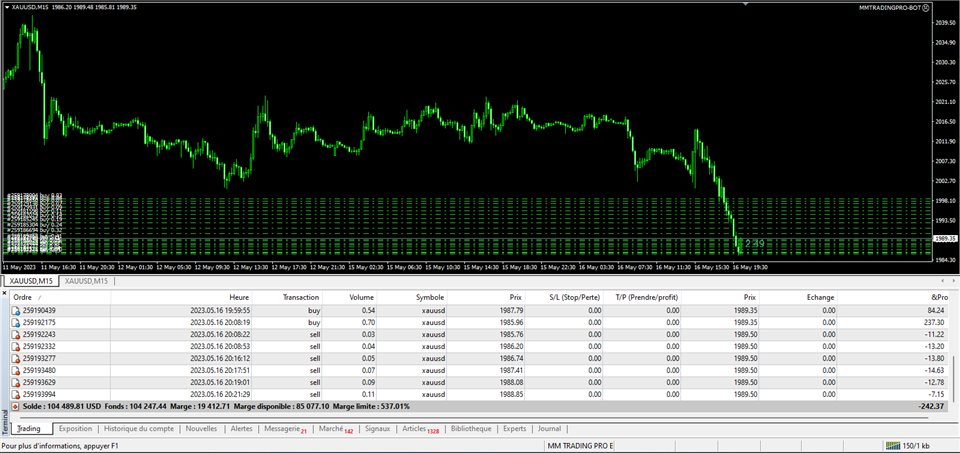960x453 pixels.
Task: Open the Exposition tab
Action: pyautogui.click(x=75, y=429)
